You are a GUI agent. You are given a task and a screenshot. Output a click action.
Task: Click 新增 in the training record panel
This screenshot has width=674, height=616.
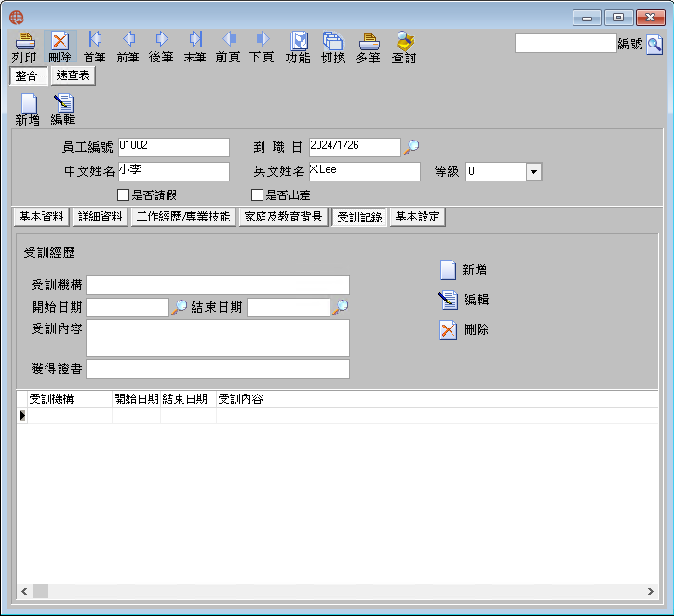[x=464, y=270]
